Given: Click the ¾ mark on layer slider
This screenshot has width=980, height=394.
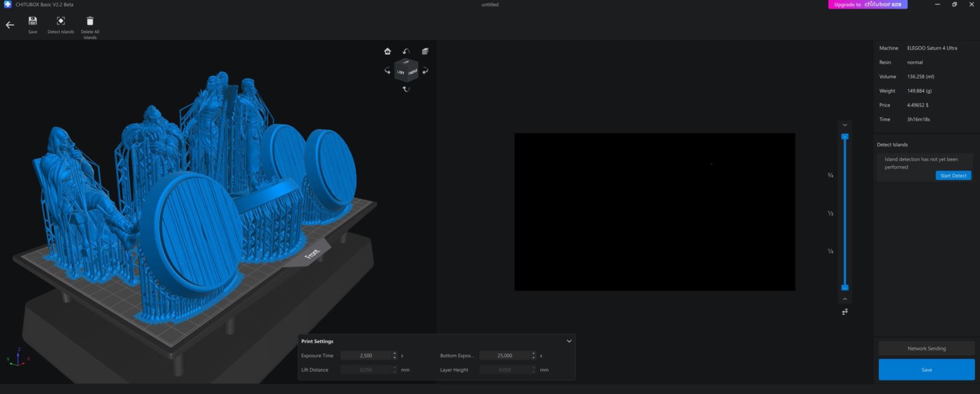Looking at the screenshot, I should pyautogui.click(x=831, y=175).
